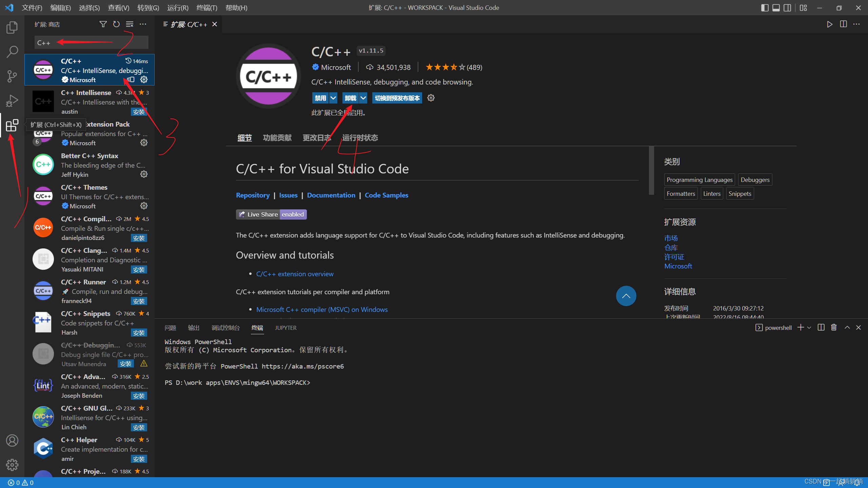Click the Uninstall extension button
The width and height of the screenshot is (868, 488).
coord(350,98)
